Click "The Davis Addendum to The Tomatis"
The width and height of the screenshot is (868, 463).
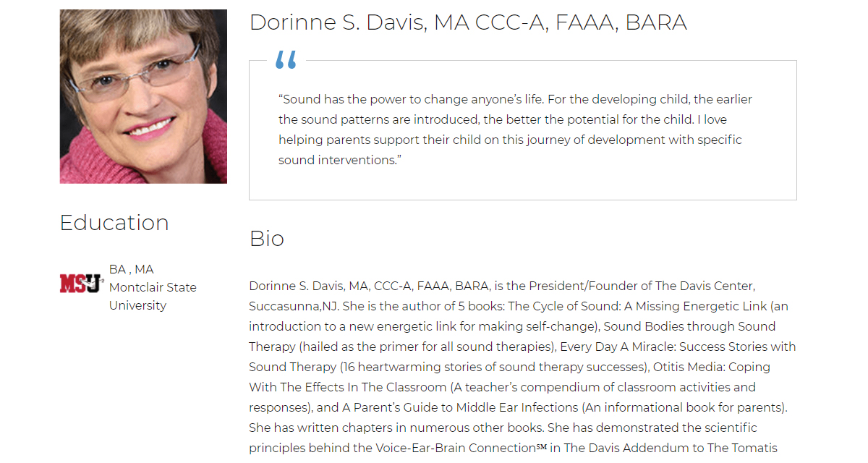tap(671, 448)
